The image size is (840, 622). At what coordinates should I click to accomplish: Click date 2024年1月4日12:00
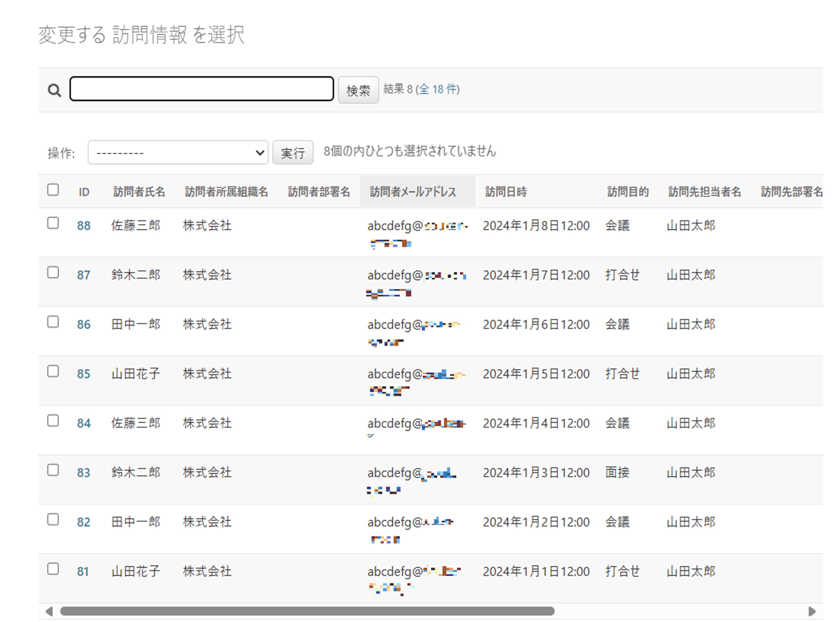[536, 423]
